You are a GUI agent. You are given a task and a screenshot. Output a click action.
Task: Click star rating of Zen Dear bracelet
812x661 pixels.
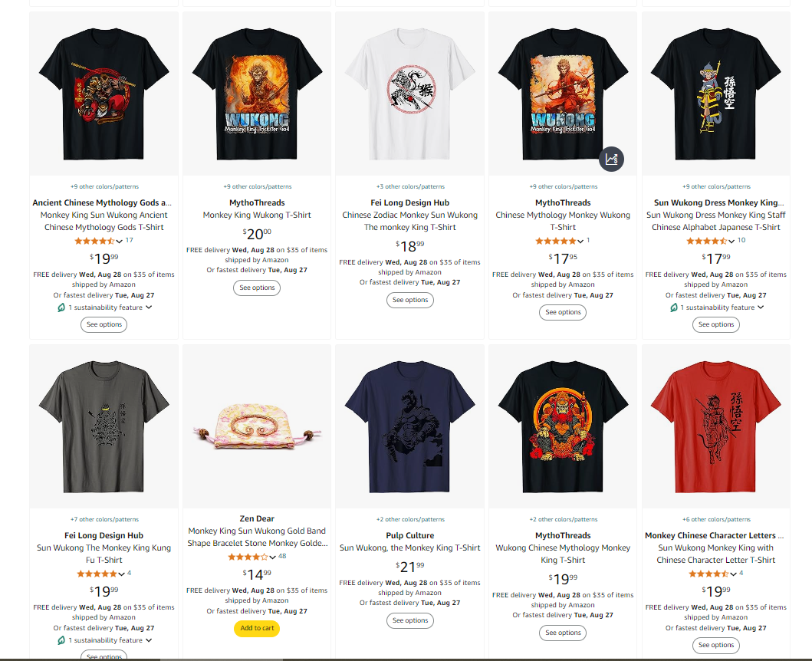click(x=248, y=557)
